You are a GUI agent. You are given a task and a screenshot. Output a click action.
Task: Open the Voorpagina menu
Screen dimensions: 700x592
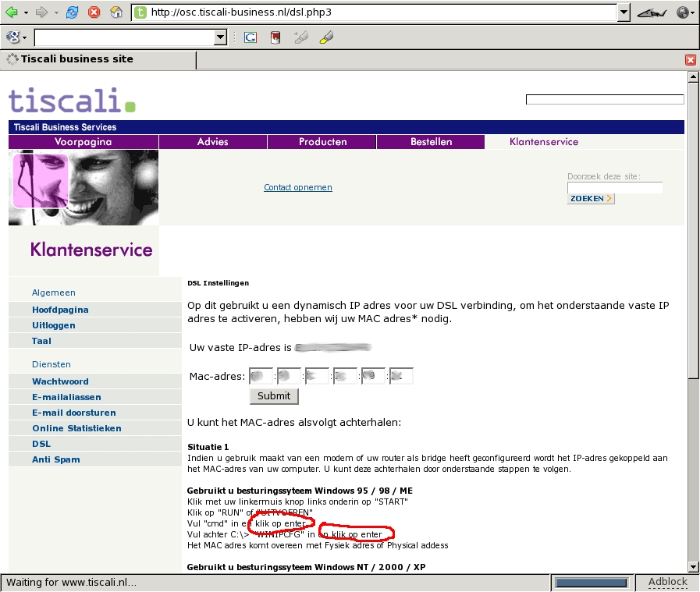tap(84, 142)
